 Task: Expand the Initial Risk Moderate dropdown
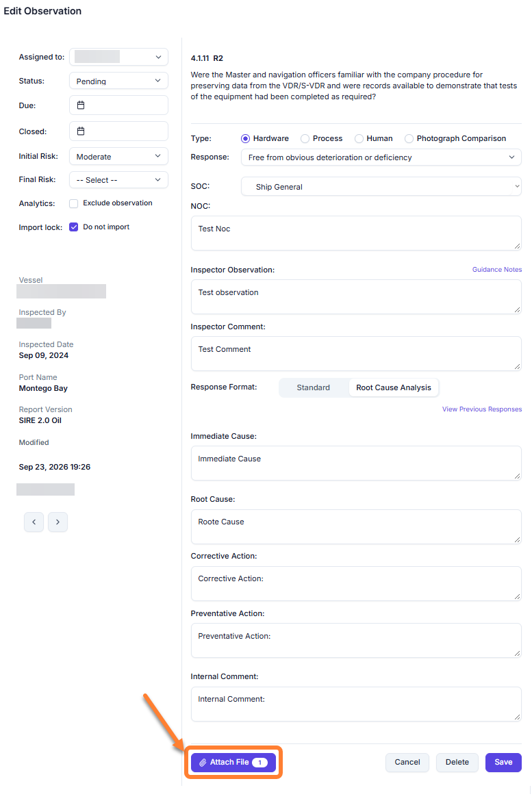pyautogui.click(x=118, y=156)
